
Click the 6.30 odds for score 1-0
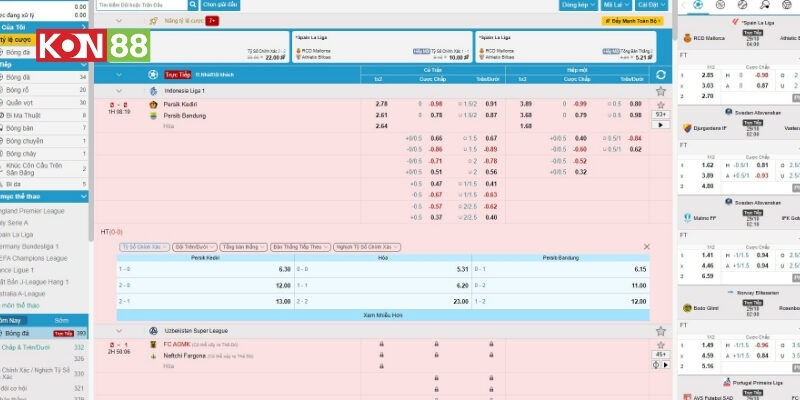pyautogui.click(x=284, y=269)
